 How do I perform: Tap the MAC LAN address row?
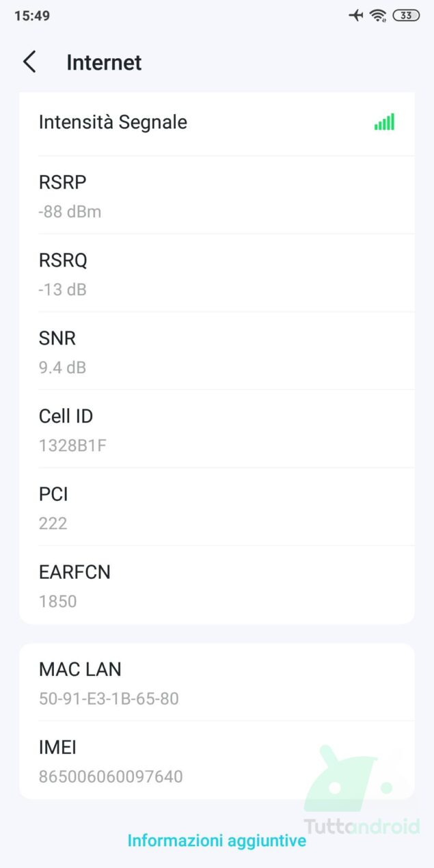click(x=217, y=681)
